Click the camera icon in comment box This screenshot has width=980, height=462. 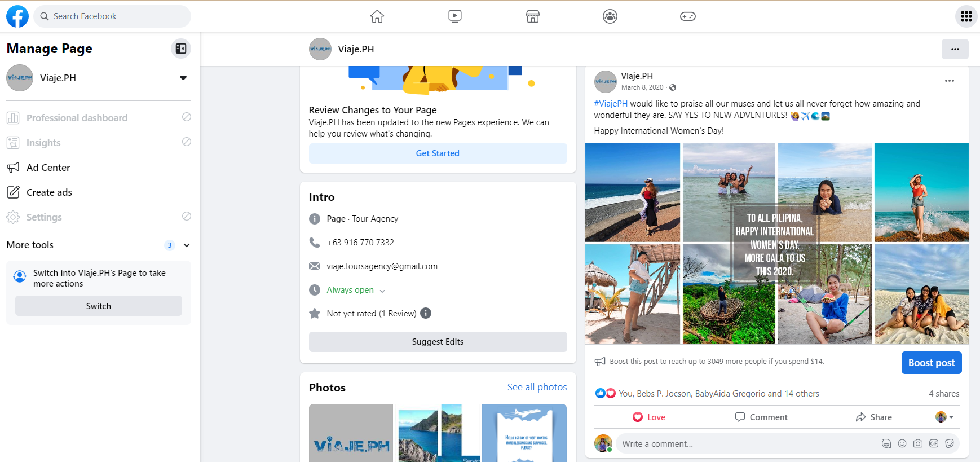tap(918, 443)
